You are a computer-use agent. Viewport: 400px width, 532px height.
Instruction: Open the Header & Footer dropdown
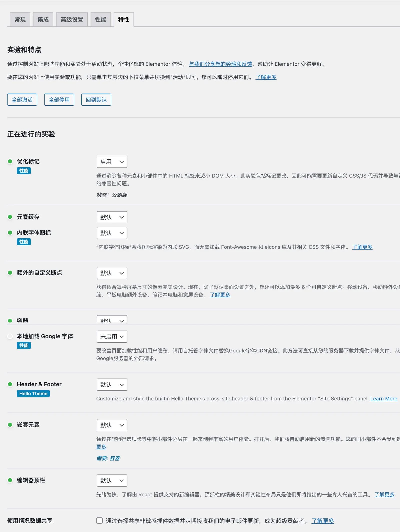point(111,385)
